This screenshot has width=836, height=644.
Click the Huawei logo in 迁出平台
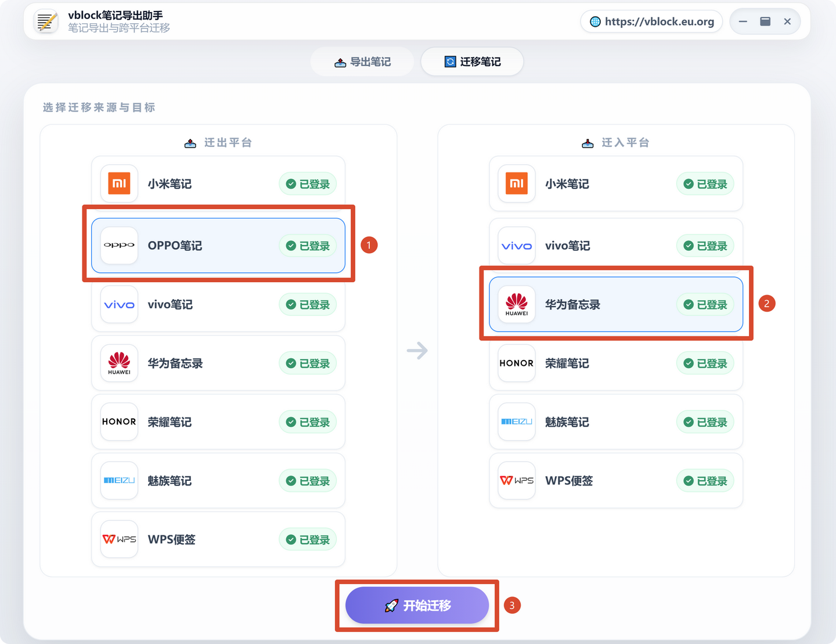click(x=119, y=363)
